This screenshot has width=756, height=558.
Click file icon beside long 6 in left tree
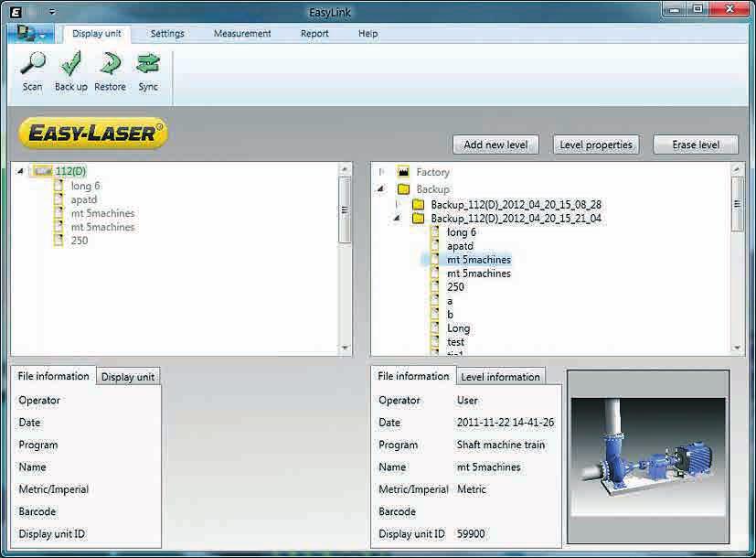pos(59,185)
